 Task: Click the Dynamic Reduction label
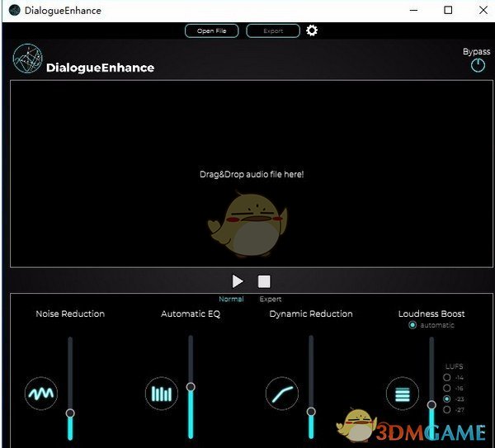click(x=311, y=314)
